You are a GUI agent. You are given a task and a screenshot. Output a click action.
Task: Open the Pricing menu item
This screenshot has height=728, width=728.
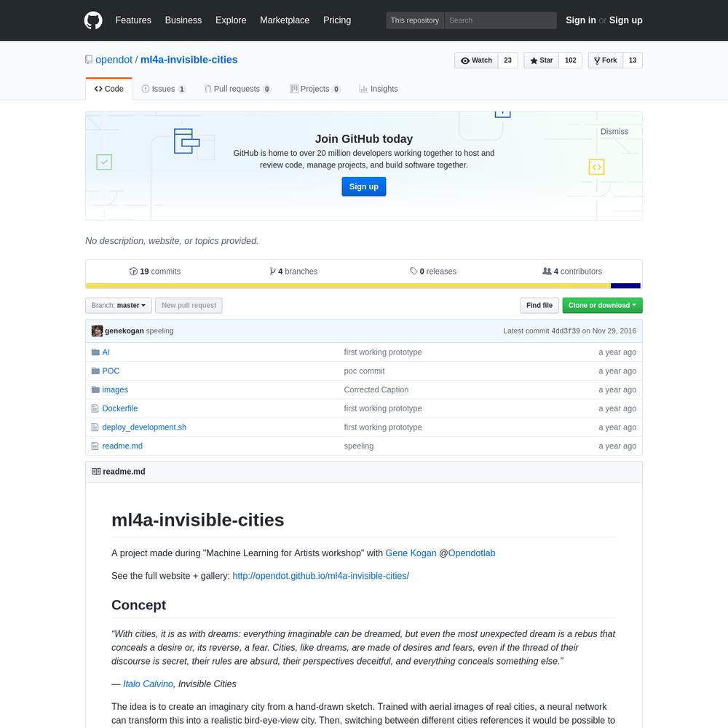[337, 20]
